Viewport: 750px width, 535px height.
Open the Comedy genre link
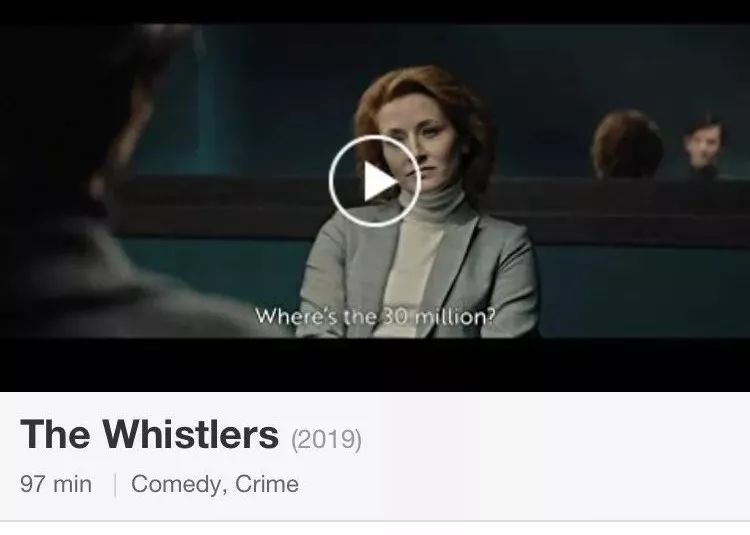pos(176,484)
